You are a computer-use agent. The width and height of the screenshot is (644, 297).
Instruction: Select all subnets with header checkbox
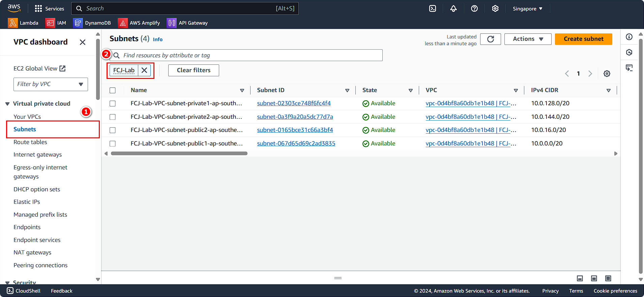113,90
